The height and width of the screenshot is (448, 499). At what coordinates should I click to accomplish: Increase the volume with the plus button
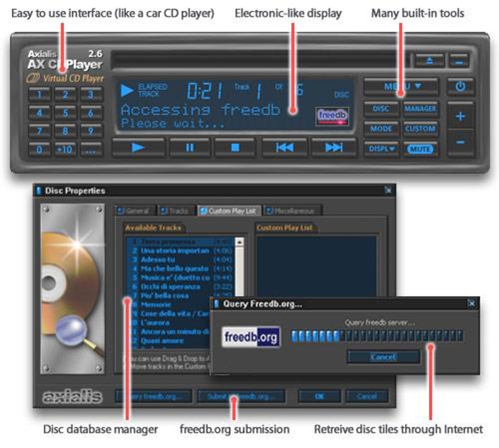point(460,116)
